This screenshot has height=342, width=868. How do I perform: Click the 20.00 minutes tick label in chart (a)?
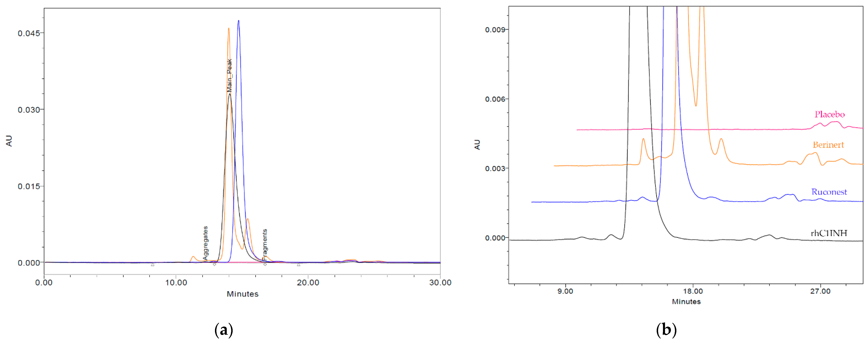coord(308,283)
